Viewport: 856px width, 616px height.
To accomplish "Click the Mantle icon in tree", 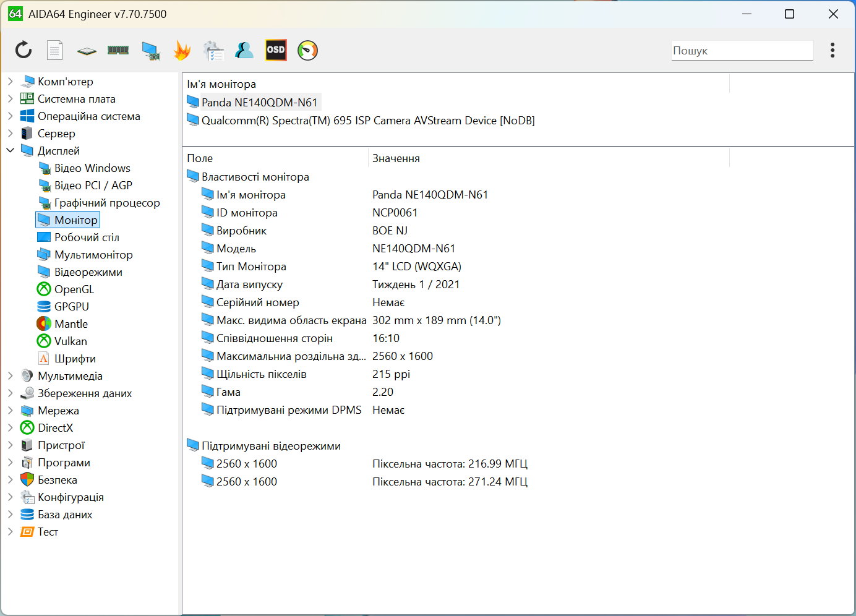I will 44,323.
